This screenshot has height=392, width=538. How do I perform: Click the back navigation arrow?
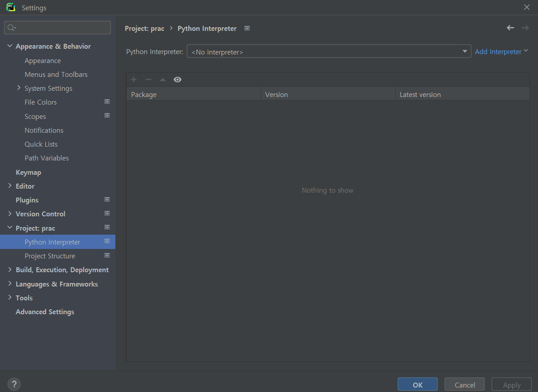[510, 28]
